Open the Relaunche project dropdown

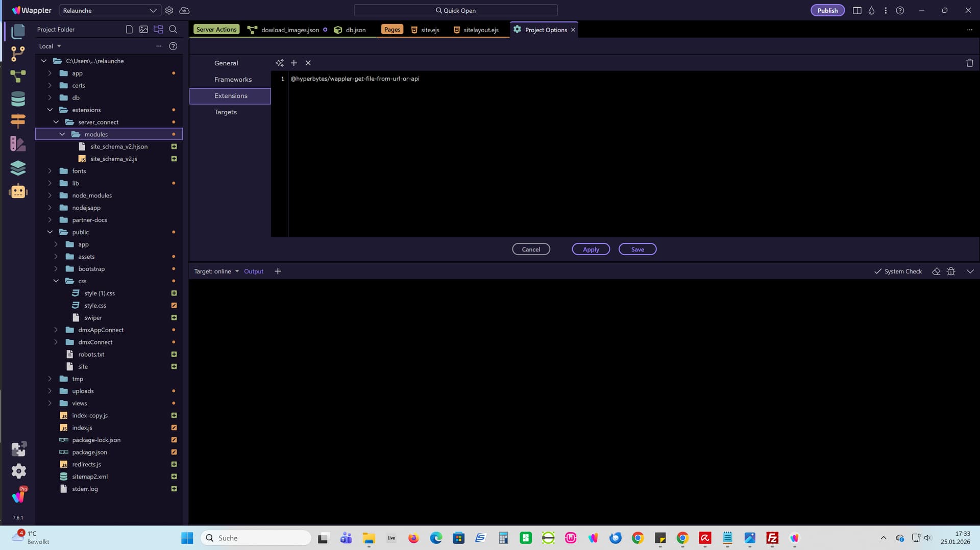[x=109, y=10]
